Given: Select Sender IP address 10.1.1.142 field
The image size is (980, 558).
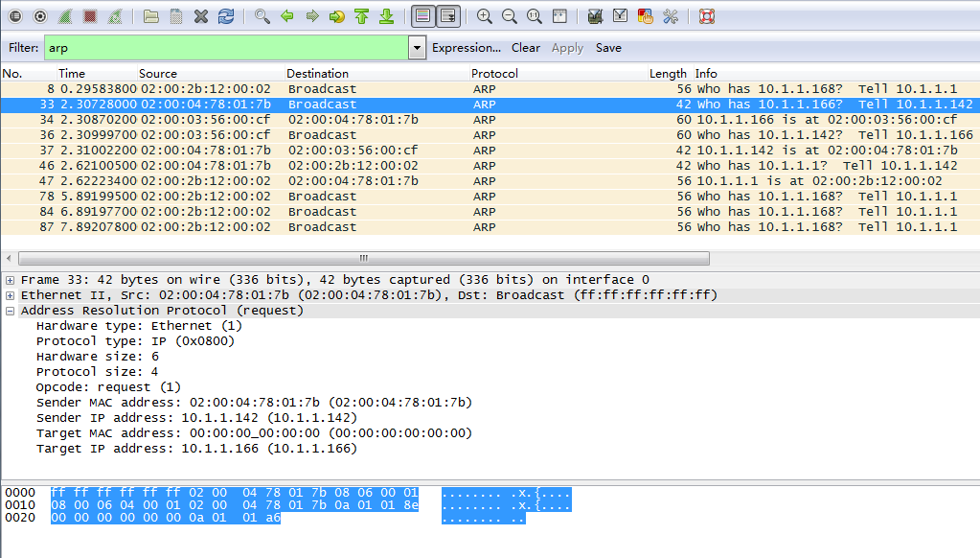Looking at the screenshot, I should (196, 418).
